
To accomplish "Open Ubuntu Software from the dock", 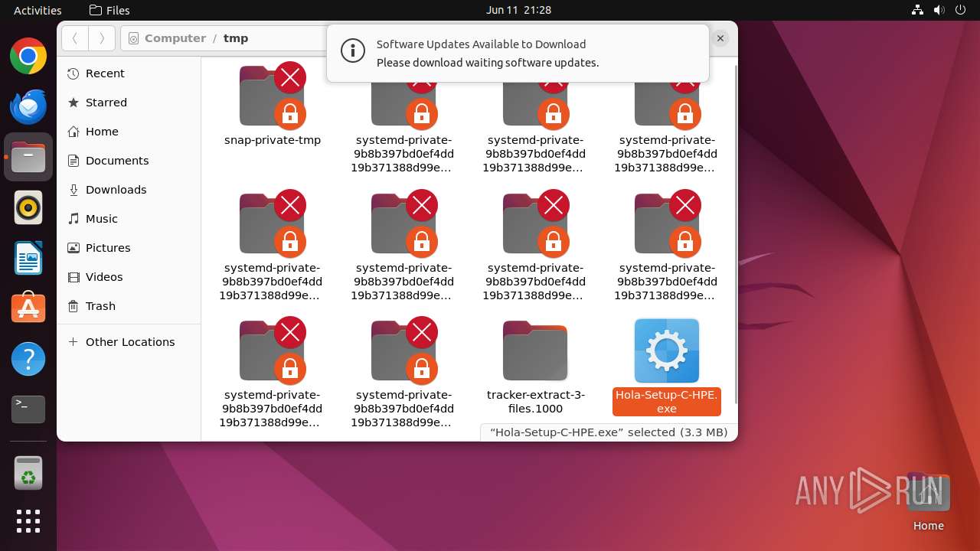I will click(x=28, y=308).
